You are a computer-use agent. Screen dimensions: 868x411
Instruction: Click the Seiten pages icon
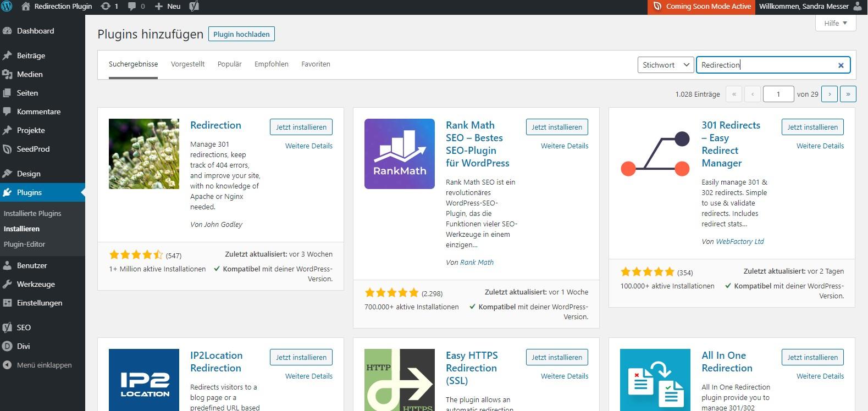coord(7,93)
